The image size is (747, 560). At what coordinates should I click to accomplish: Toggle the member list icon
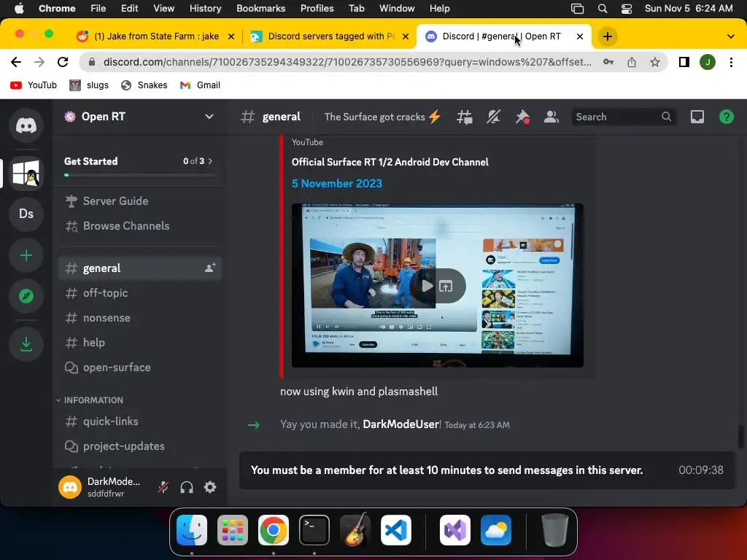(x=551, y=117)
